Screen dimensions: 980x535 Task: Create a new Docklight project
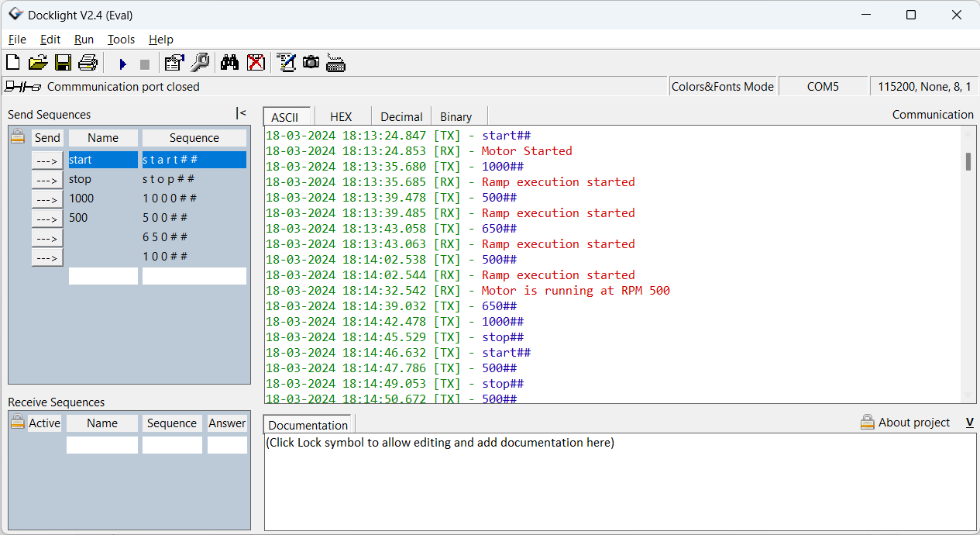[x=12, y=62]
